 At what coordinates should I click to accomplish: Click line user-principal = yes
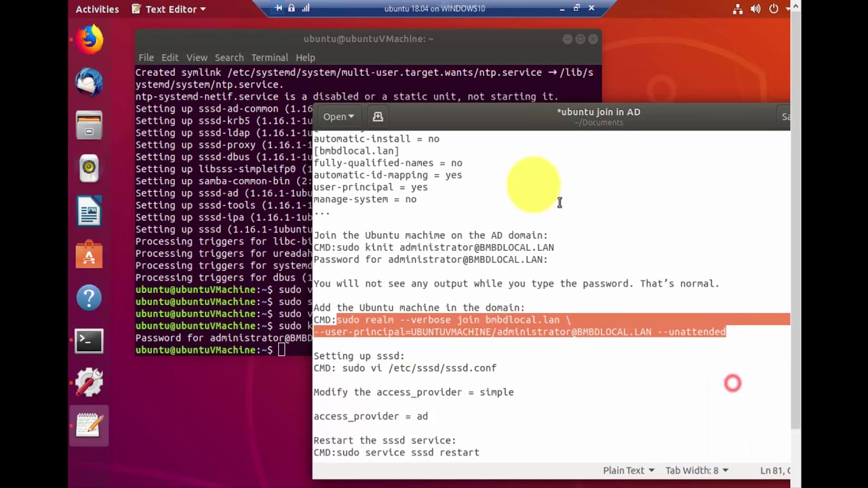tap(370, 187)
